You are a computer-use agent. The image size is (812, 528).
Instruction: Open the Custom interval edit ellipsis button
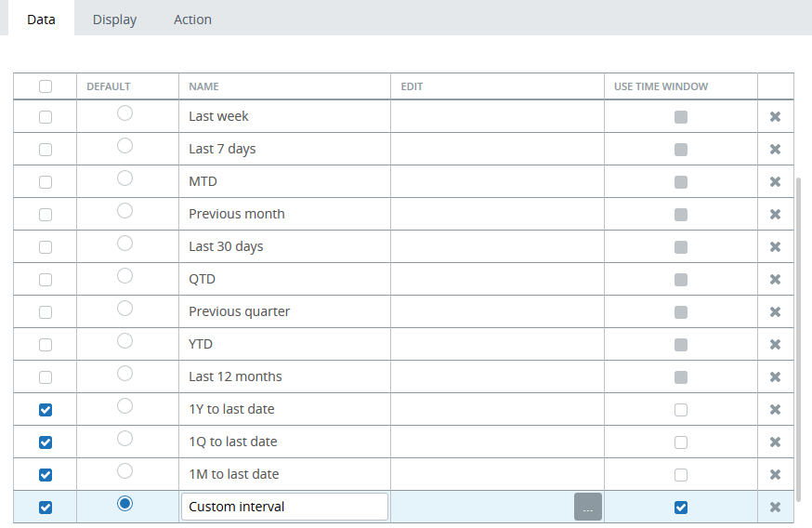(587, 508)
